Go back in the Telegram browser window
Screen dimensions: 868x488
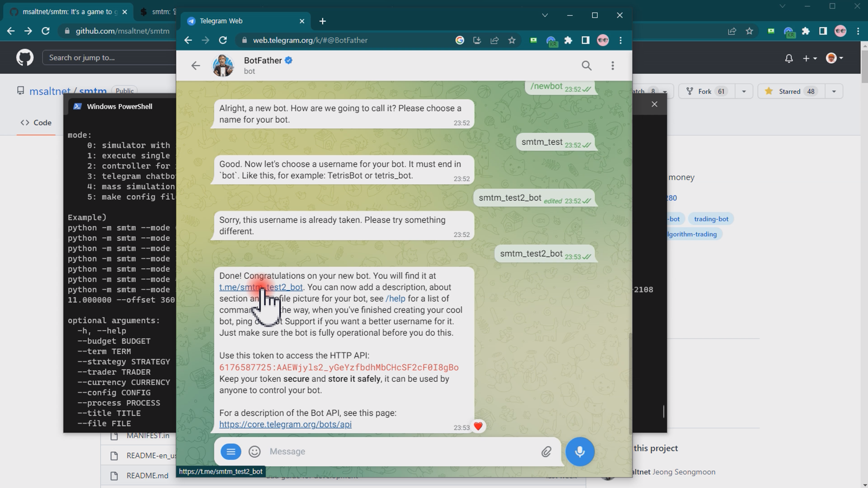click(x=188, y=40)
